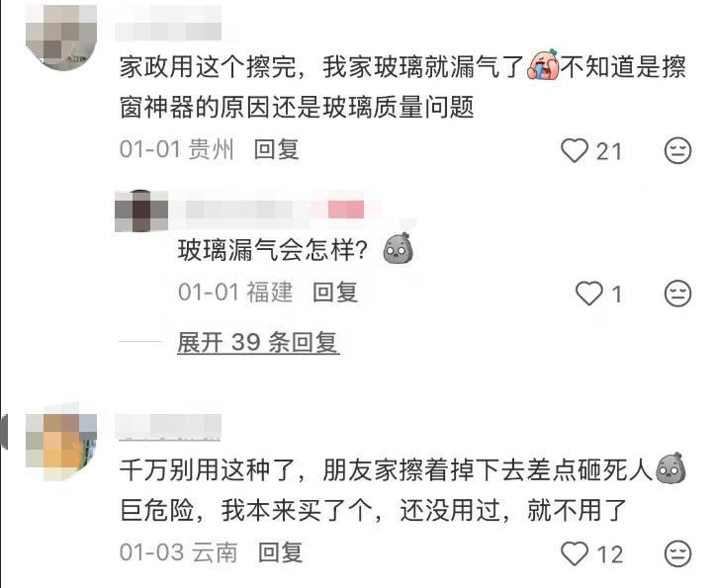
Task: Select the comment text 家政用这个擦完
Action: tap(208, 66)
